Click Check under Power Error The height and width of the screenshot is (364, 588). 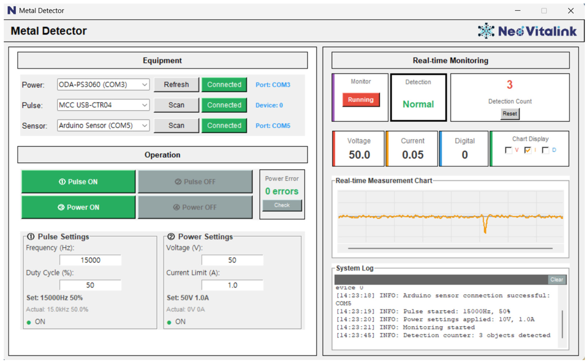pos(282,205)
